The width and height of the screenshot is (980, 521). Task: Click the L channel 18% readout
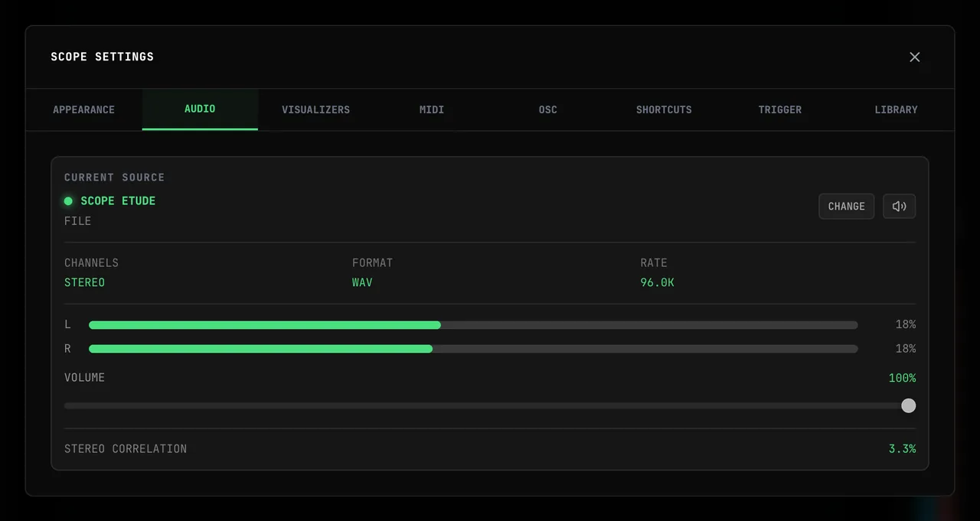tap(906, 325)
